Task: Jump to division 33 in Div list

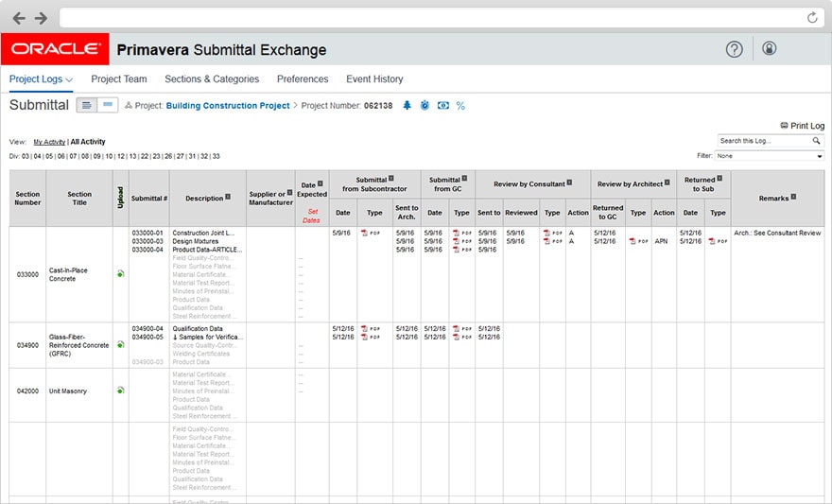Action: pos(216,157)
